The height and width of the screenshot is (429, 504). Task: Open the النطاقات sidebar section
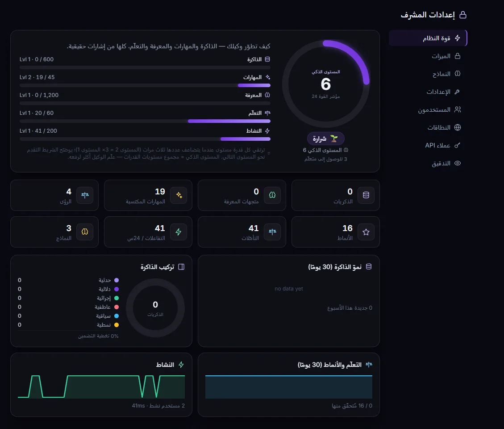[x=428, y=127]
